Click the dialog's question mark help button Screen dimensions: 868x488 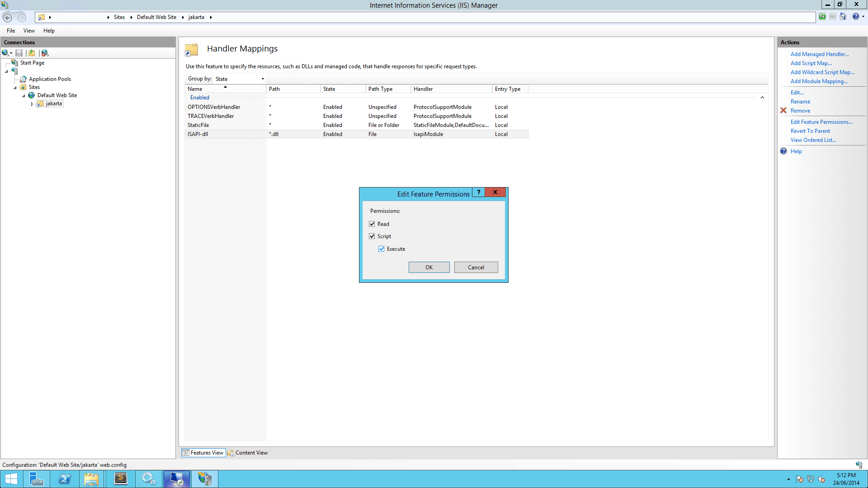tap(478, 192)
